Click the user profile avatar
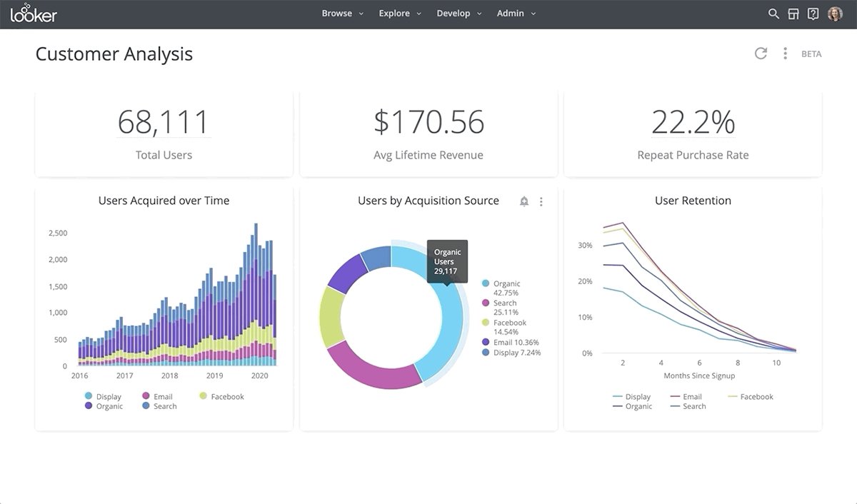Image resolution: width=857 pixels, height=504 pixels. 835,13
